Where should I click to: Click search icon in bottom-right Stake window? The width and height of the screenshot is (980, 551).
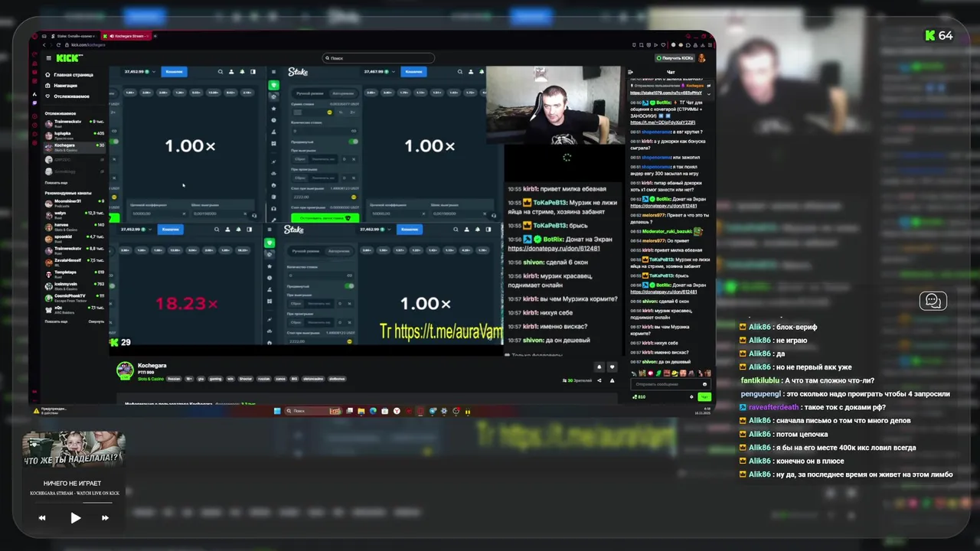[456, 230]
